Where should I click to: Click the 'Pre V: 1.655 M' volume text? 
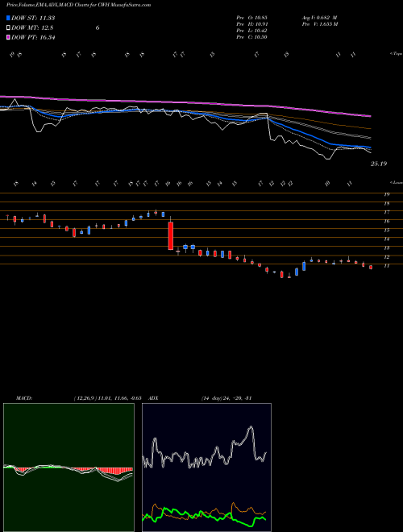point(319,24)
